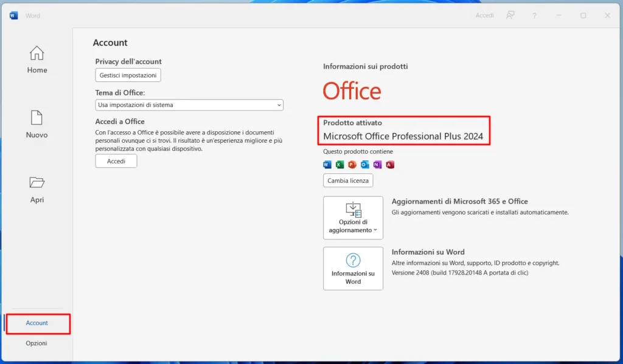Open Opzioni from the sidebar

point(37,343)
